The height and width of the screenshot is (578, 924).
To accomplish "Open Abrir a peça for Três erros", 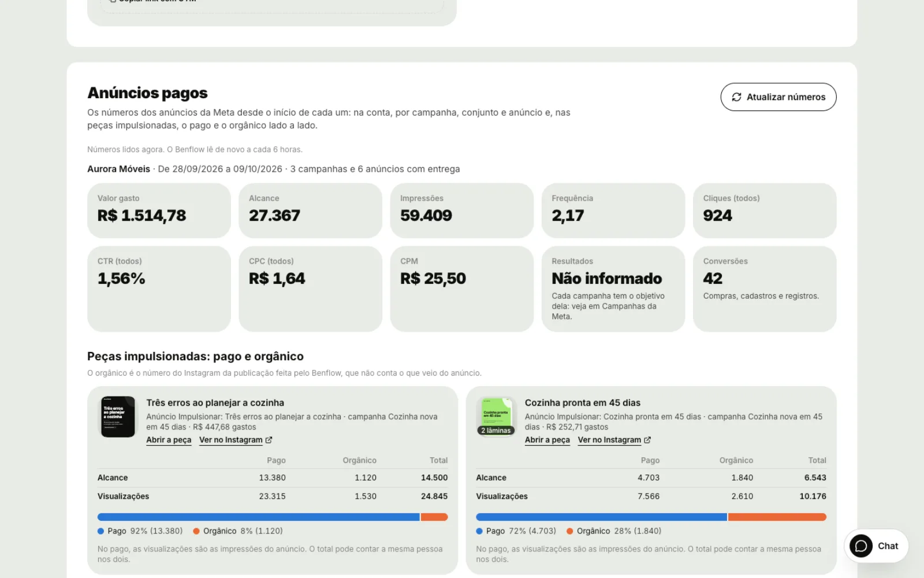I will coord(169,440).
